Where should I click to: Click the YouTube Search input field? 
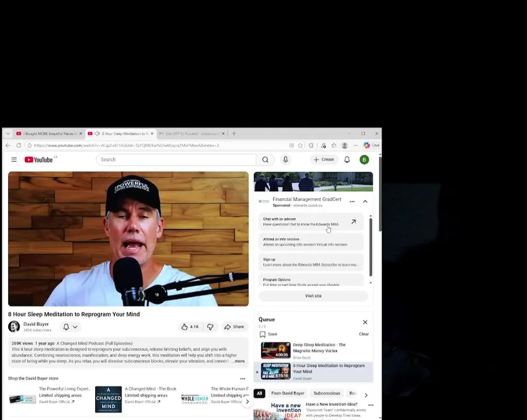176,160
